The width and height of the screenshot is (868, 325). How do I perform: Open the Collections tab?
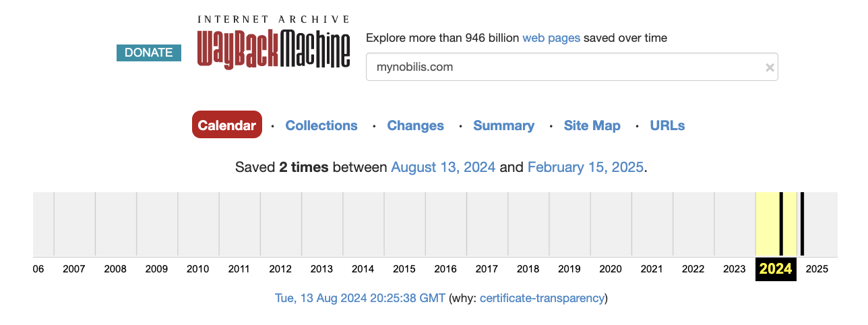point(321,125)
